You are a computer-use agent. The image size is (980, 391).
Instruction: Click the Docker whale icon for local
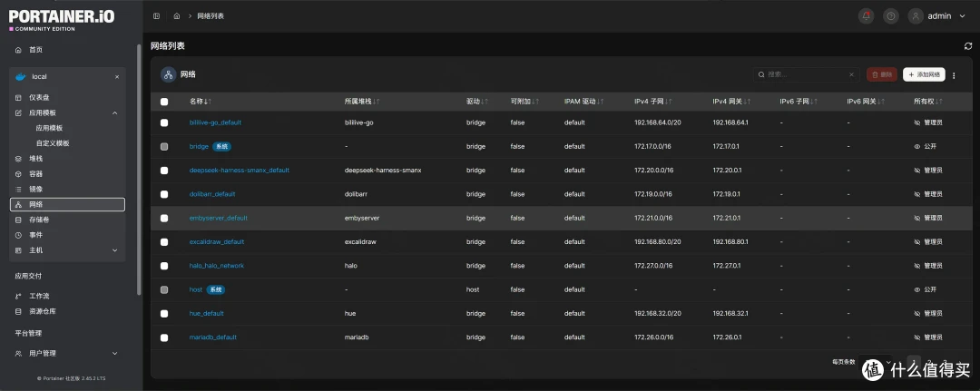pyautogui.click(x=21, y=77)
